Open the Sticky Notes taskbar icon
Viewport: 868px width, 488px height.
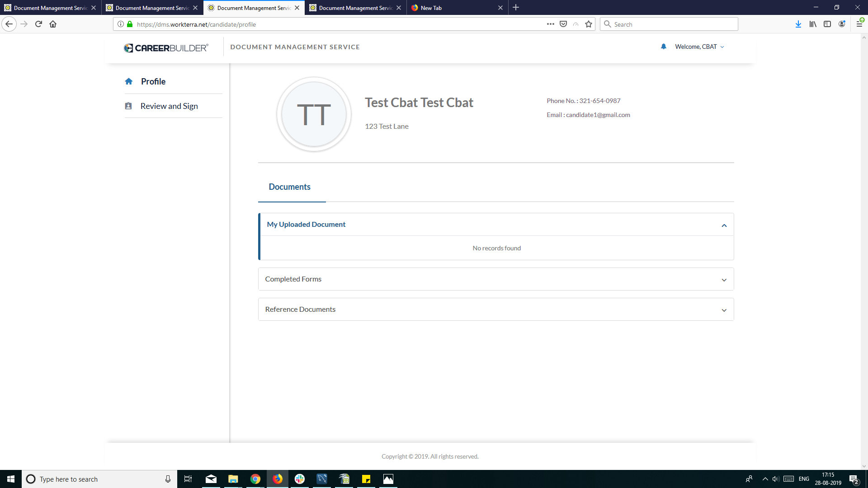coord(366,479)
